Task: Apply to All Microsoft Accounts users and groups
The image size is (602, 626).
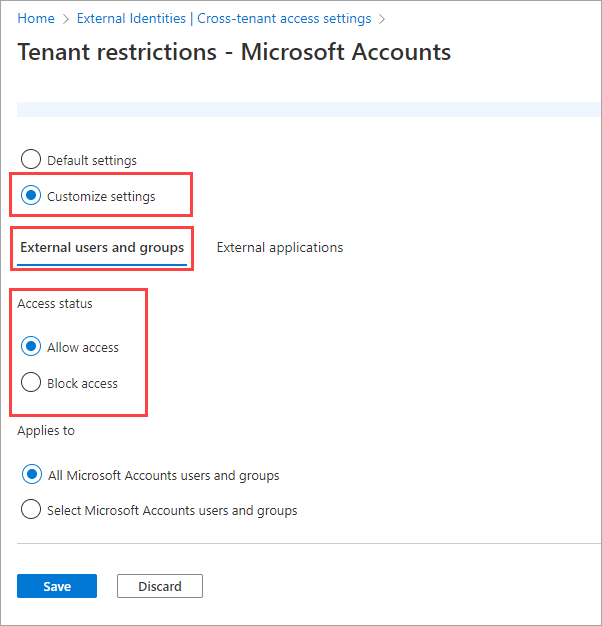Action: (31, 475)
